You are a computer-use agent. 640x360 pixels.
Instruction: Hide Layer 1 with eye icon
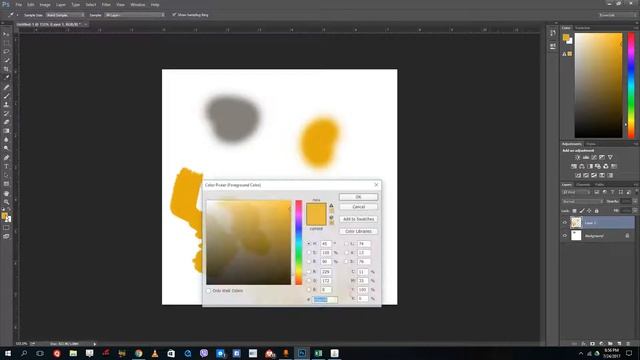[x=565, y=223]
